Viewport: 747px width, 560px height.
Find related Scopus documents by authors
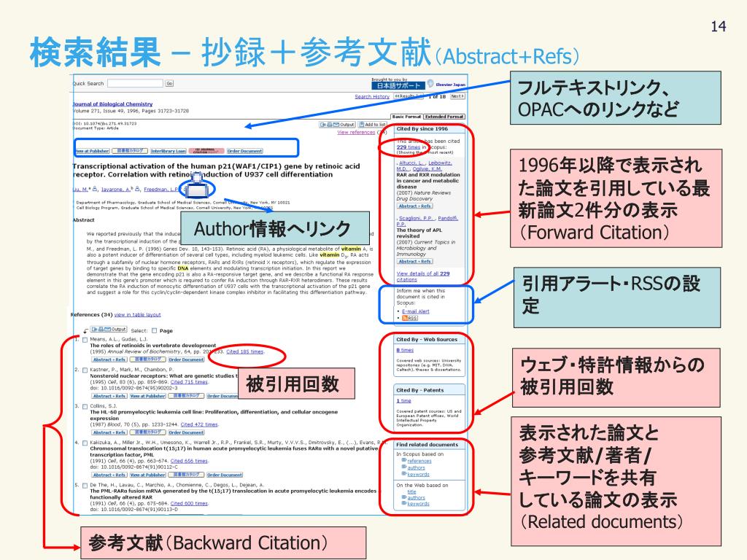(416, 467)
